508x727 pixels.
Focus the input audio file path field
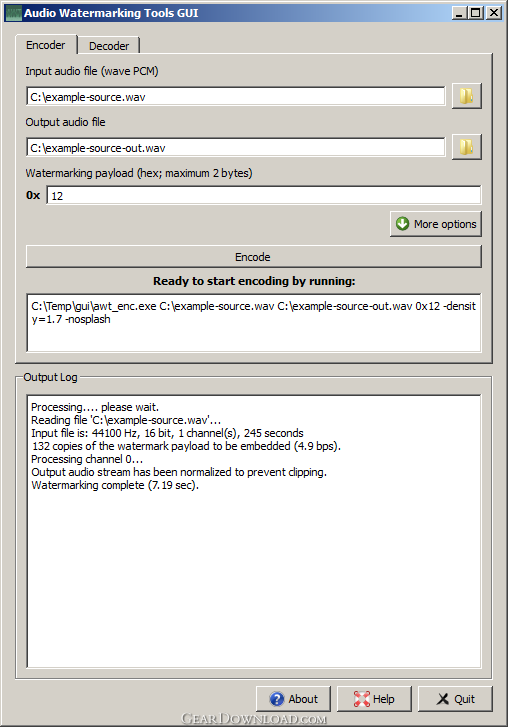(x=235, y=96)
